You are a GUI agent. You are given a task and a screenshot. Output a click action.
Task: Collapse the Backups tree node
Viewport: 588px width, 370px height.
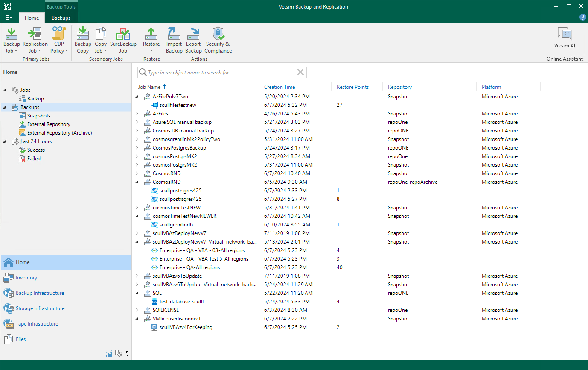click(5, 107)
